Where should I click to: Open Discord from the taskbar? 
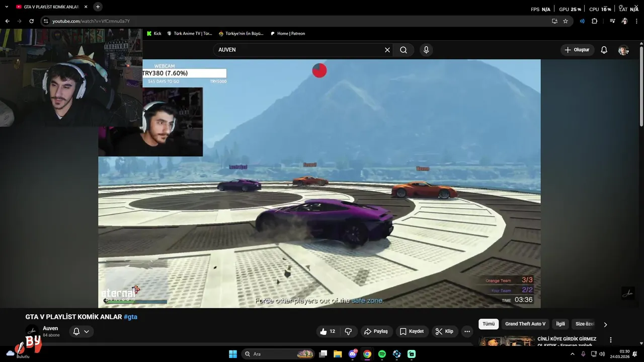pyautogui.click(x=353, y=354)
